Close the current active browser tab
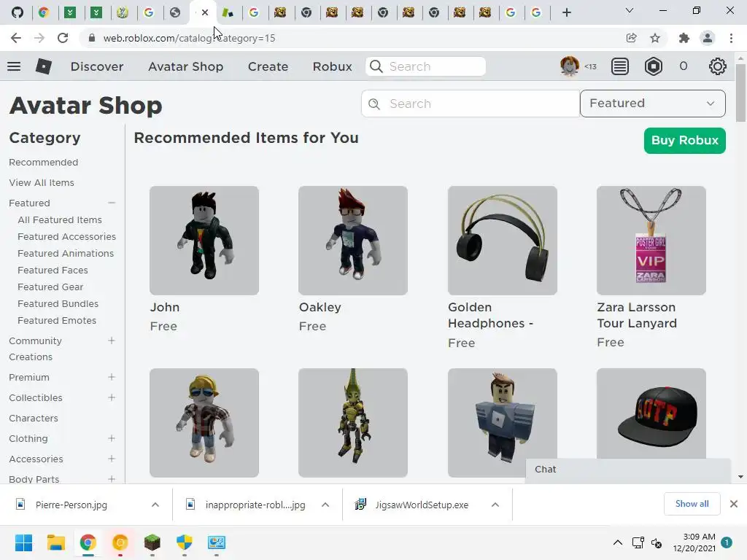 tap(205, 12)
